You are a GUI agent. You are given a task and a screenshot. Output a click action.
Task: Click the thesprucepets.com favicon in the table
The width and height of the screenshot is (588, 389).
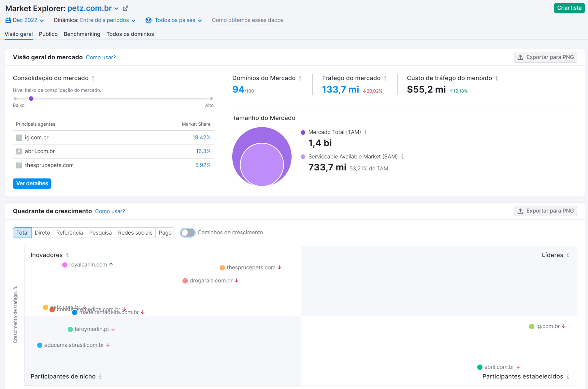click(x=19, y=165)
